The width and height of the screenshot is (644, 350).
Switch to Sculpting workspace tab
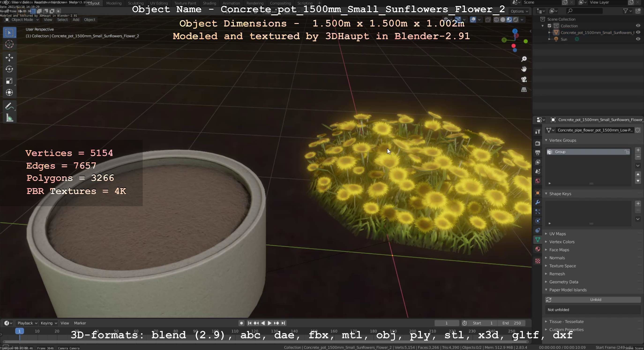point(136,3)
